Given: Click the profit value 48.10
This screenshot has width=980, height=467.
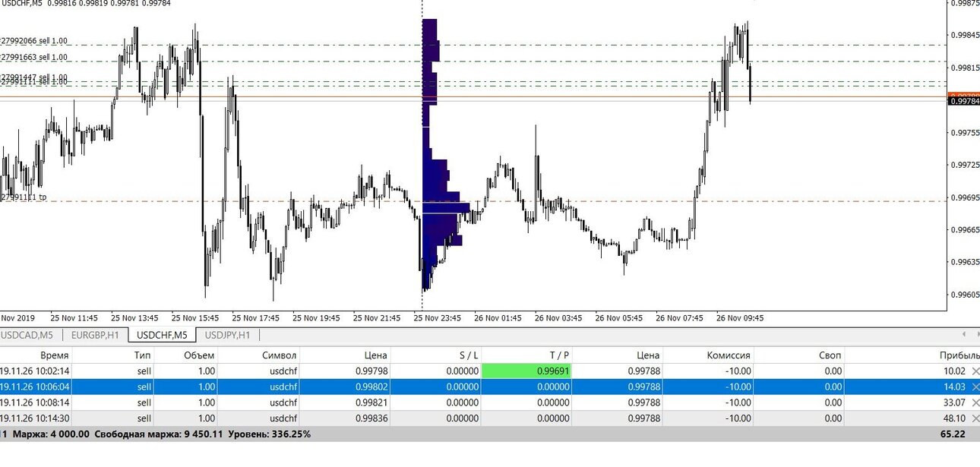Looking at the screenshot, I should (x=954, y=418).
